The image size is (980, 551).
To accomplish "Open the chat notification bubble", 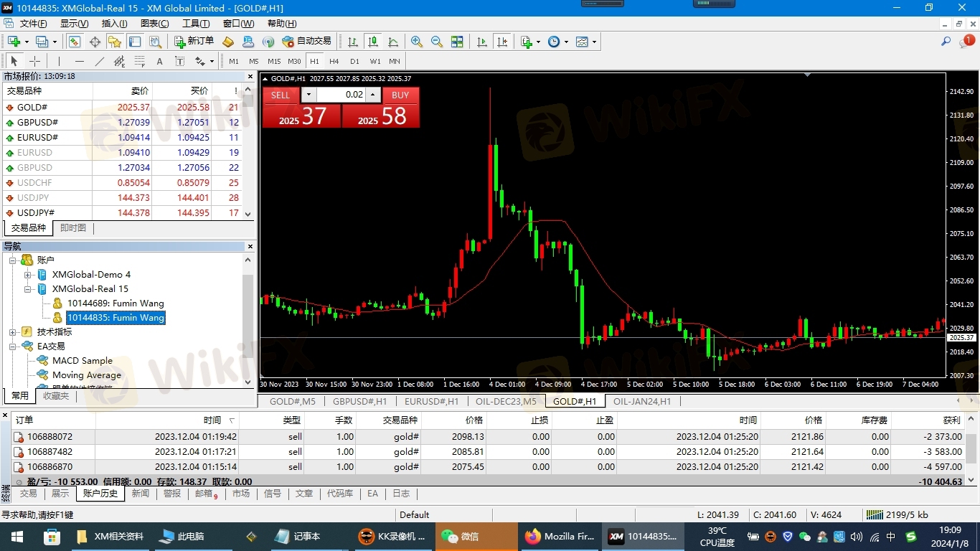I will coord(966,42).
